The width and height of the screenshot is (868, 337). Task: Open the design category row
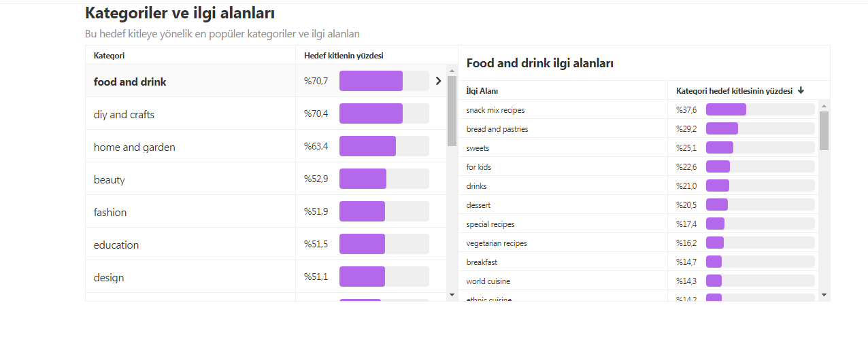click(266, 277)
